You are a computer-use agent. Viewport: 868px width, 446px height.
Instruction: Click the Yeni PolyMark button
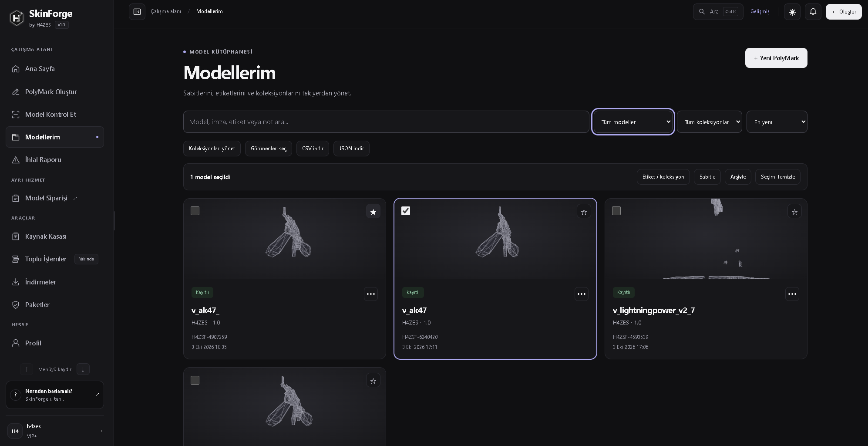click(x=776, y=58)
